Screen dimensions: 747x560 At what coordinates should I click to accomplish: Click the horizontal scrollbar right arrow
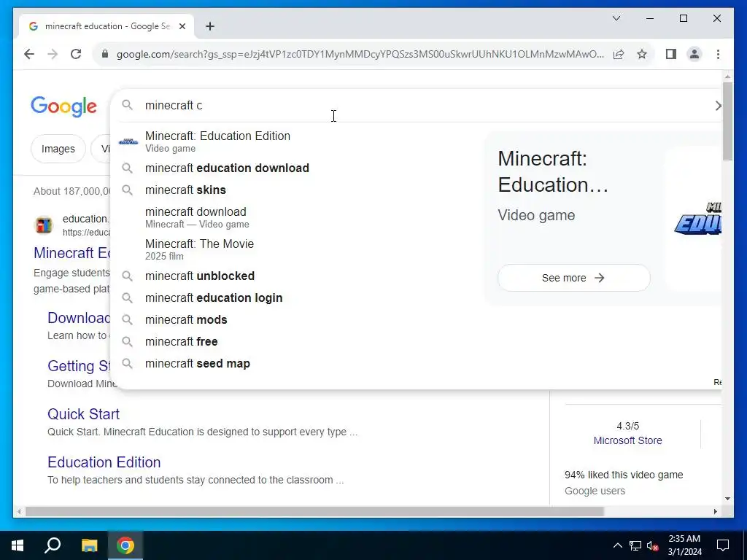[715, 512]
